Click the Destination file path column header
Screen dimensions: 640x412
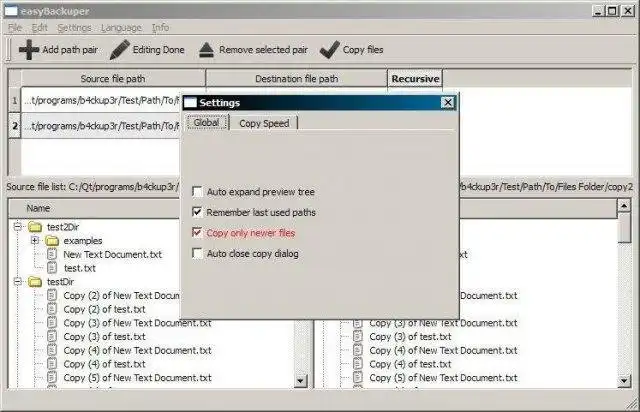[x=296, y=78]
